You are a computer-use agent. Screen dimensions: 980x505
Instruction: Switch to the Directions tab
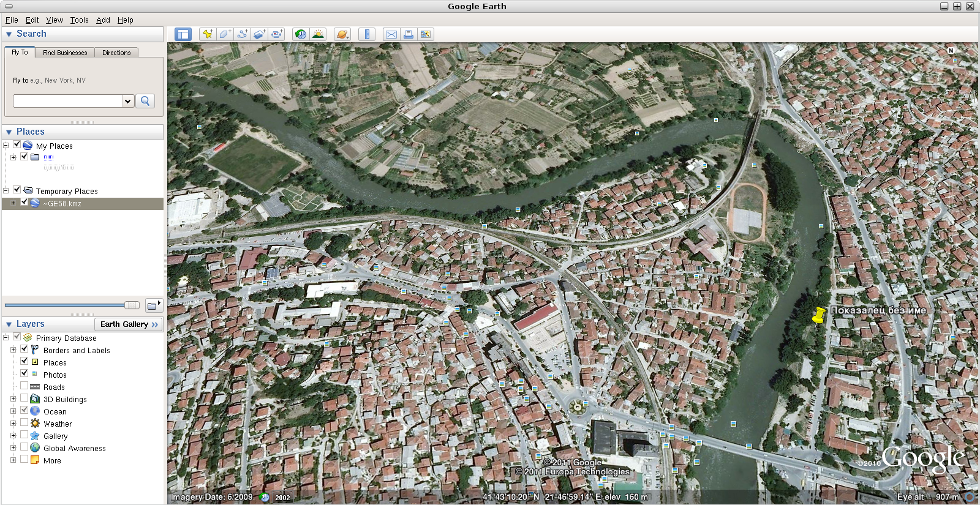point(116,53)
